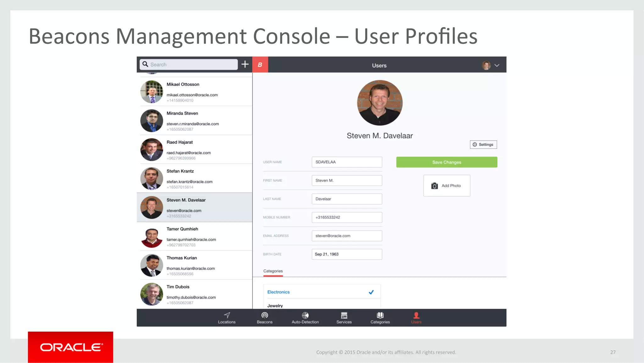Image resolution: width=644 pixels, height=363 pixels.
Task: Click the Add Photo button
Action: click(447, 185)
